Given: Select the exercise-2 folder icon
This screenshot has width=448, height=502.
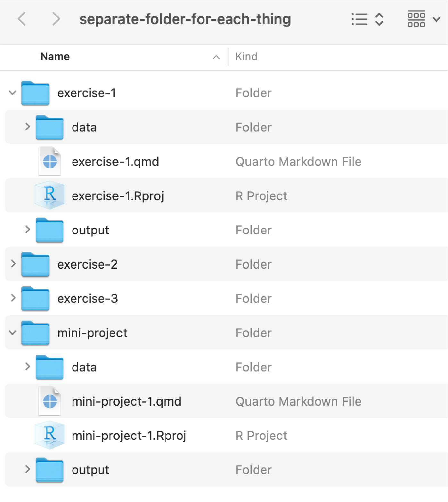Looking at the screenshot, I should pyautogui.click(x=35, y=264).
